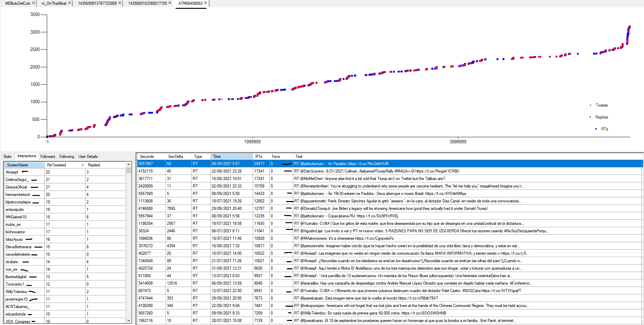644x325 pixels.
Task: Close the active ATM66498862 tab
Action: point(205,3)
